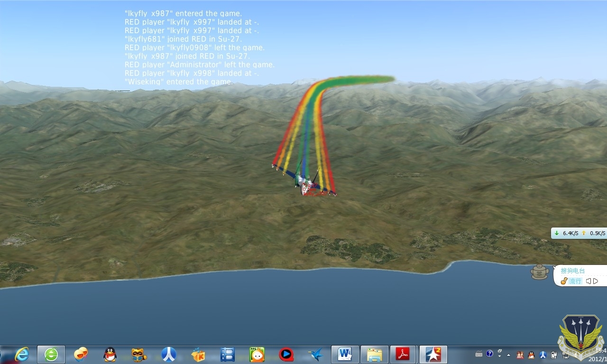Click the 'lkyfly681 joined RED in Su-27' line
The image size is (607, 364).
coord(183,39)
